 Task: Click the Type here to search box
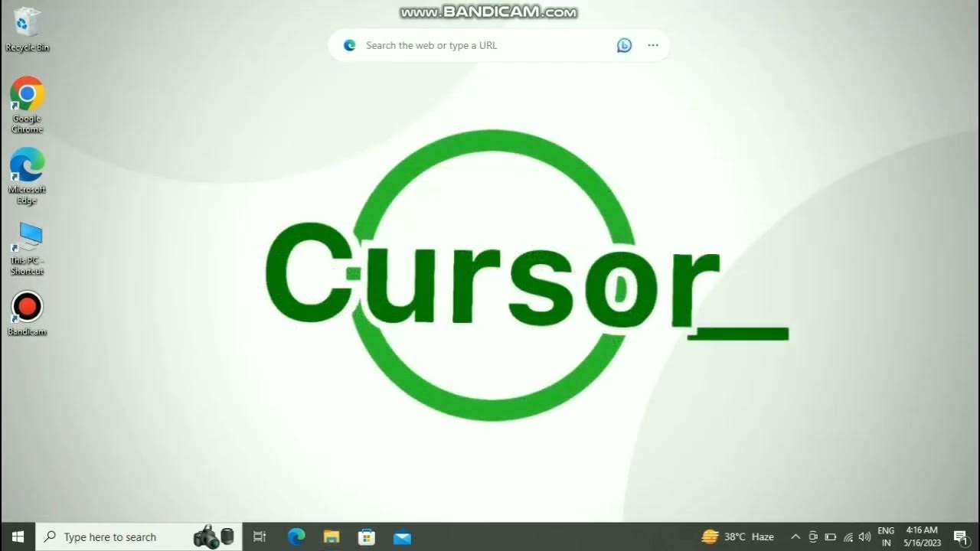click(x=139, y=536)
